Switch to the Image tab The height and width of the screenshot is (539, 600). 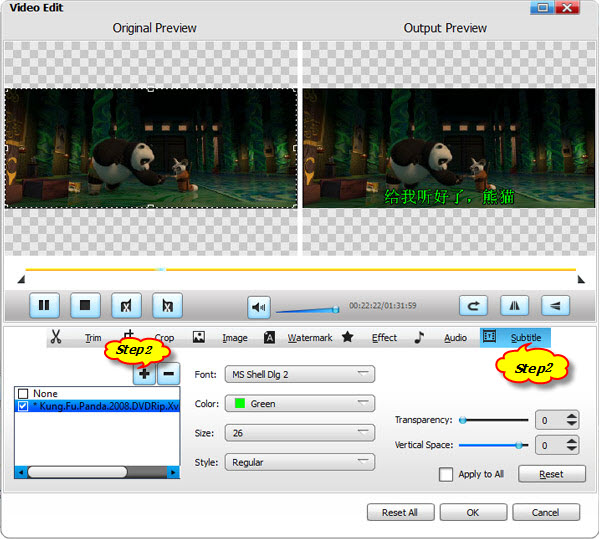coord(235,338)
